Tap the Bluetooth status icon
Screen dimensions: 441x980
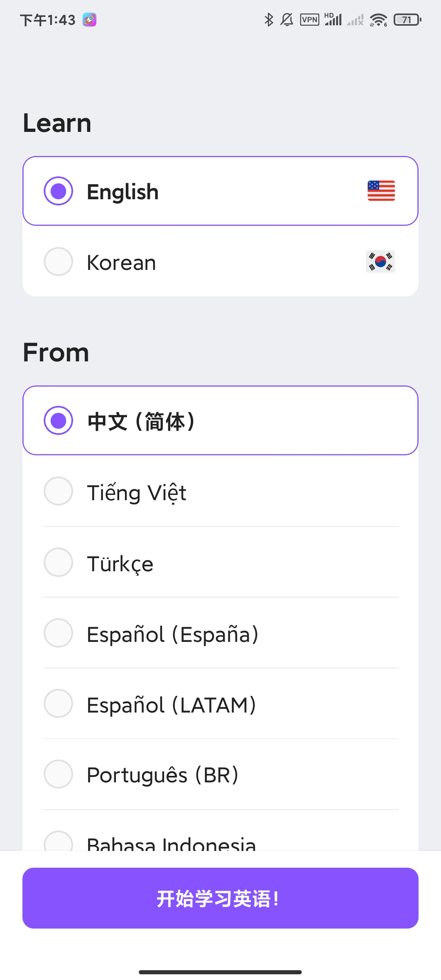pyautogui.click(x=269, y=20)
